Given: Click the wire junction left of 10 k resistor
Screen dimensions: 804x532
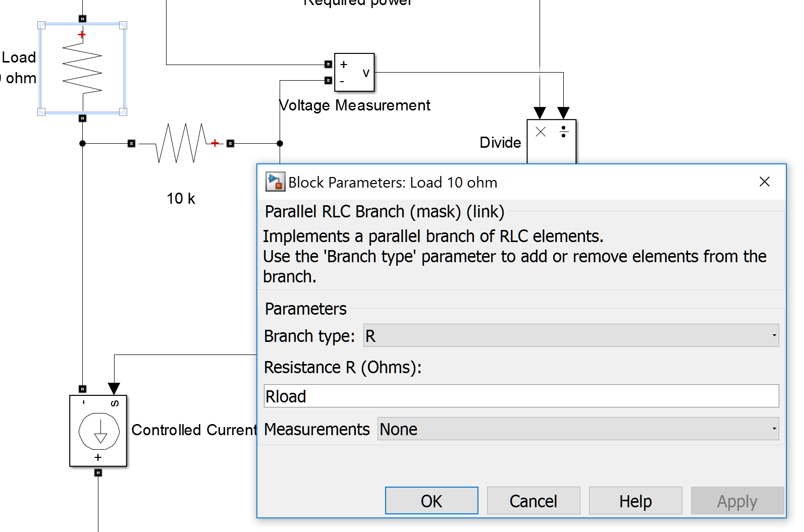Looking at the screenshot, I should pos(82,144).
